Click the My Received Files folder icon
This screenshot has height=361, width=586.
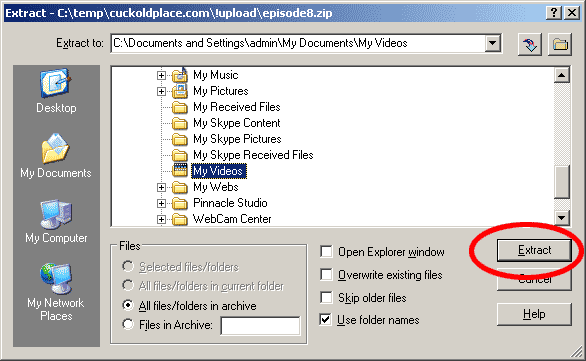click(180, 108)
